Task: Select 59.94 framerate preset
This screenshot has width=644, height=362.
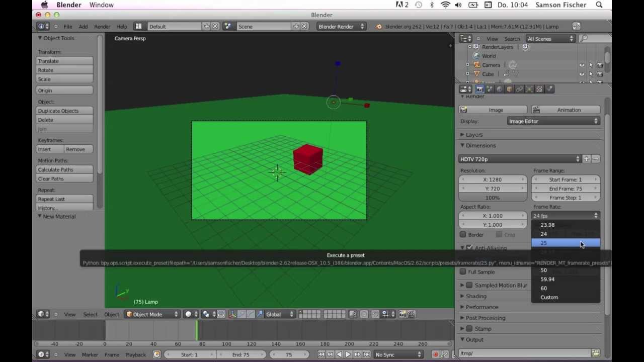Action: point(566,280)
